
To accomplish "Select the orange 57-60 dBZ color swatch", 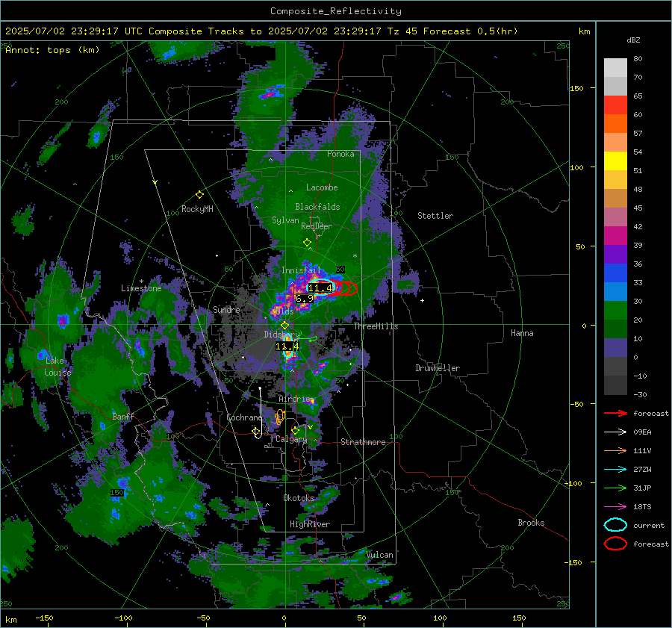I will (615, 124).
